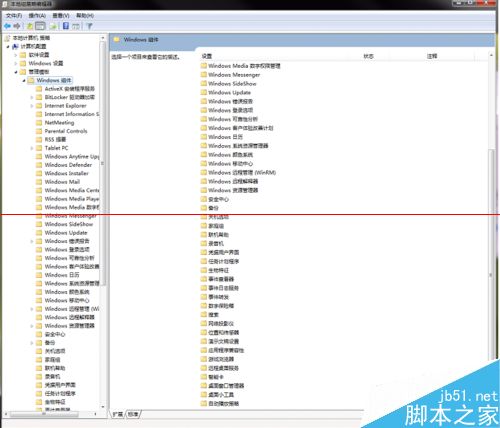This screenshot has height=428, width=500.
Task: Select RSS 源 in the tree
Action: click(55, 140)
